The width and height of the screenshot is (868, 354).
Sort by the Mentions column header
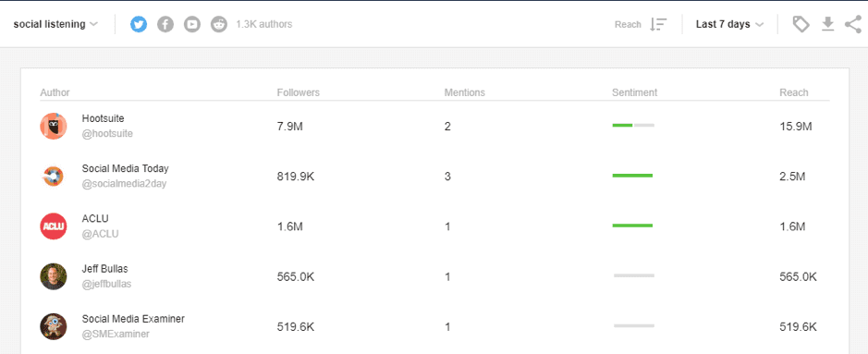click(x=464, y=92)
